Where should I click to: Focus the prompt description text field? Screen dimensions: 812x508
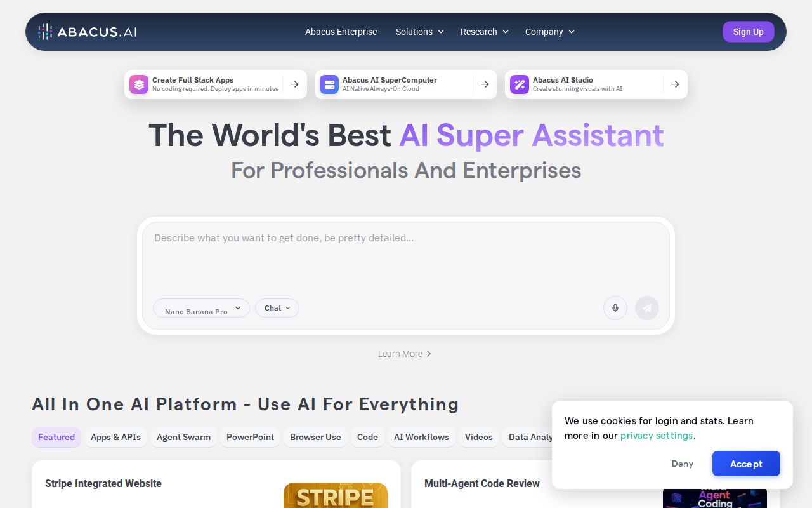tap(406, 257)
